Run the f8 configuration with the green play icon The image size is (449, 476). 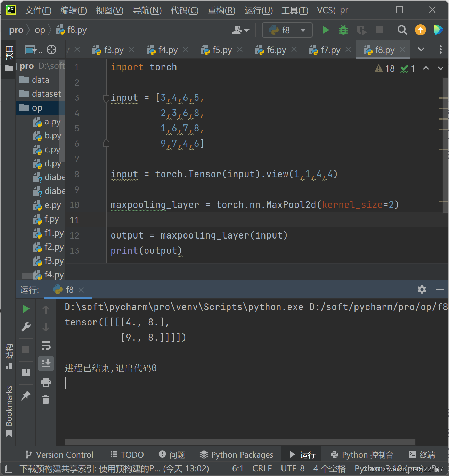tap(325, 30)
